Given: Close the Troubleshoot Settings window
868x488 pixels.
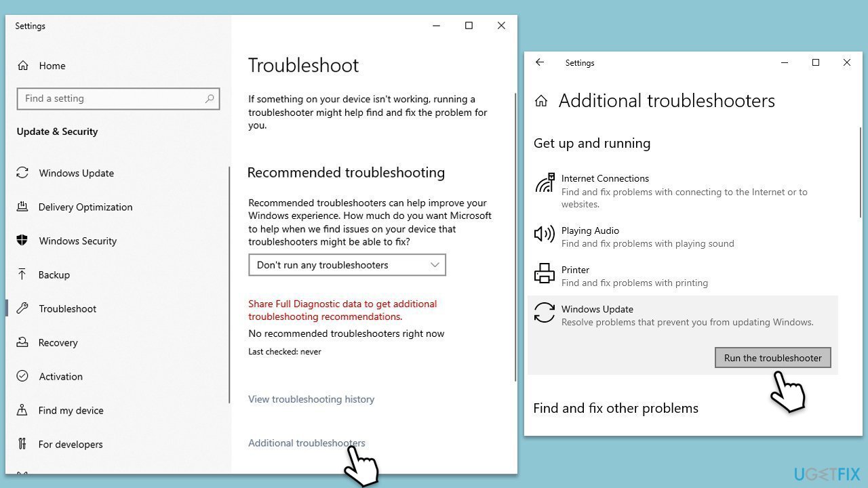Looking at the screenshot, I should [x=501, y=26].
